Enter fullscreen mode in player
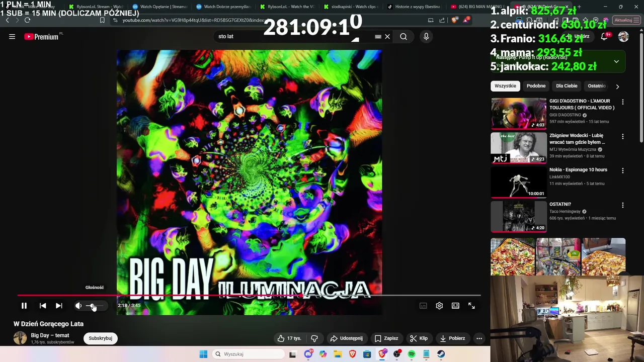Screen dimensions: 644x362 [x=471, y=306]
